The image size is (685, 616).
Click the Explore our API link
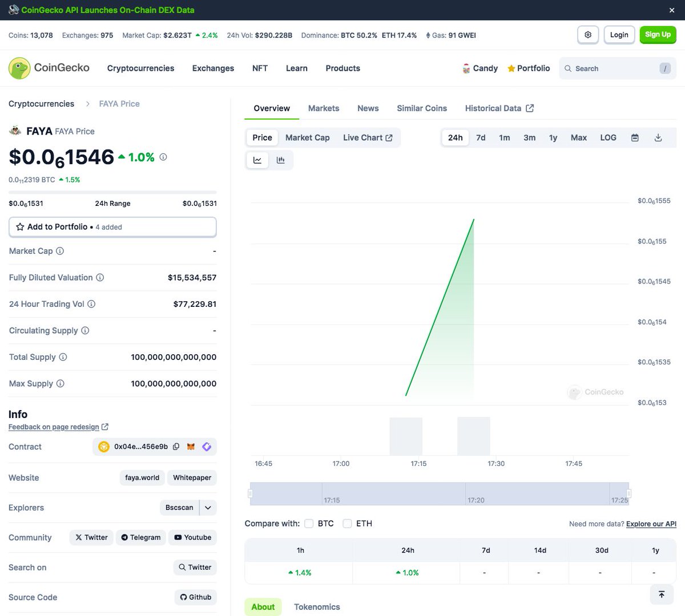[651, 524]
